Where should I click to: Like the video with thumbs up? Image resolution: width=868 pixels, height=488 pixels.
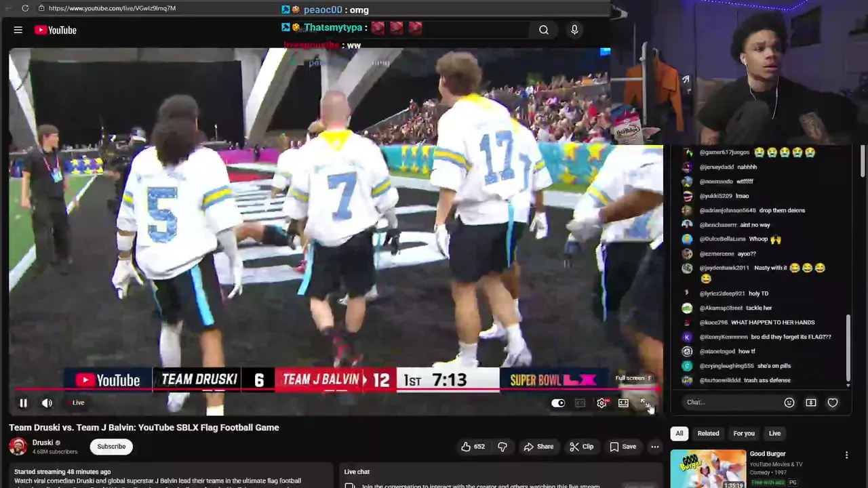coord(473,447)
